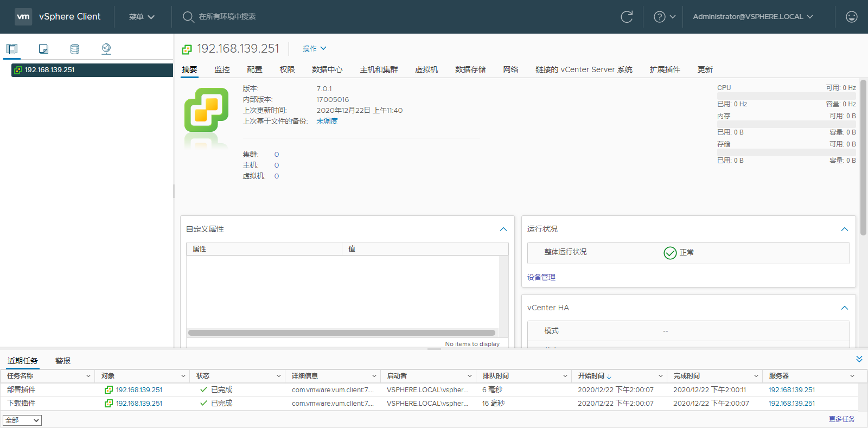Switch to the 扩展插件 tab

coord(665,69)
